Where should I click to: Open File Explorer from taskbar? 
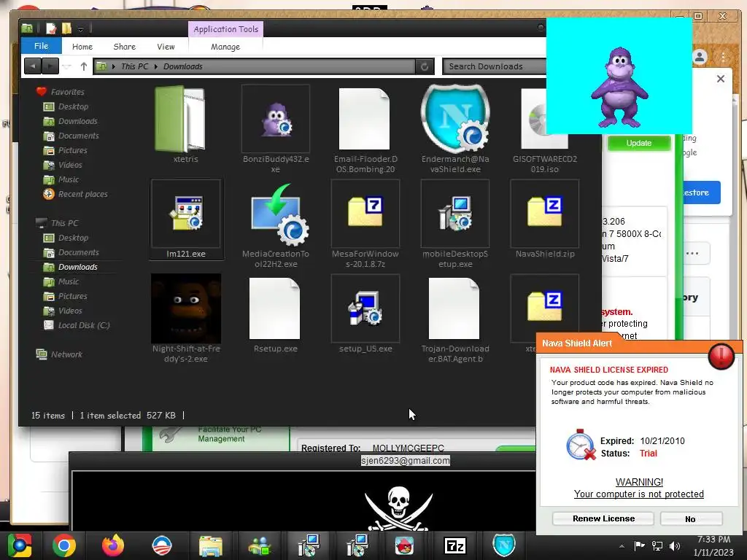[x=210, y=545]
